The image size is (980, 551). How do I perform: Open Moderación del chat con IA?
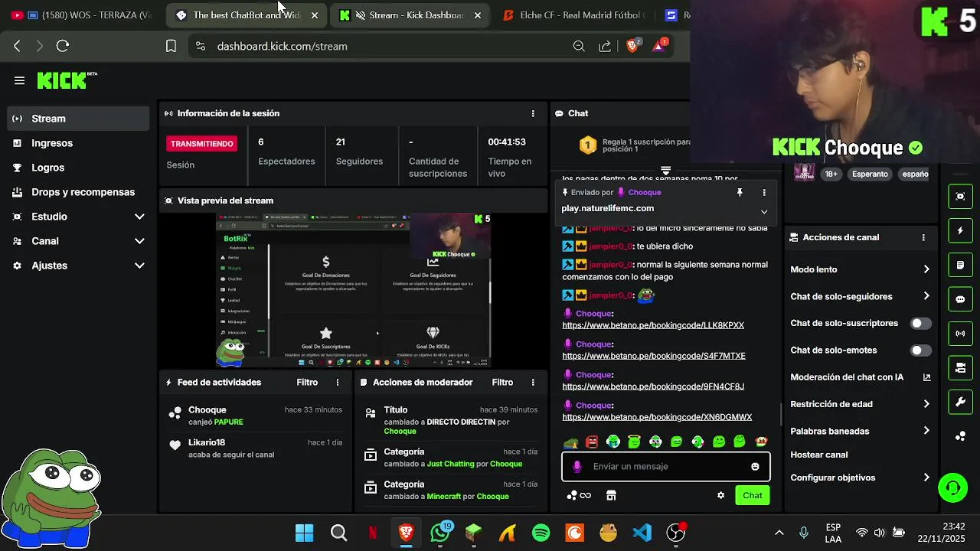point(860,377)
